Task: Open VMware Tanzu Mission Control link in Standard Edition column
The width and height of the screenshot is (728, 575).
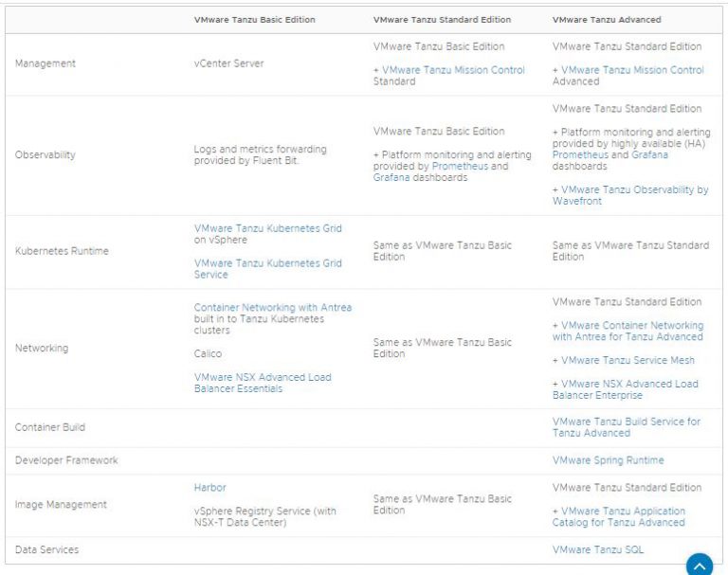Action: (453, 70)
